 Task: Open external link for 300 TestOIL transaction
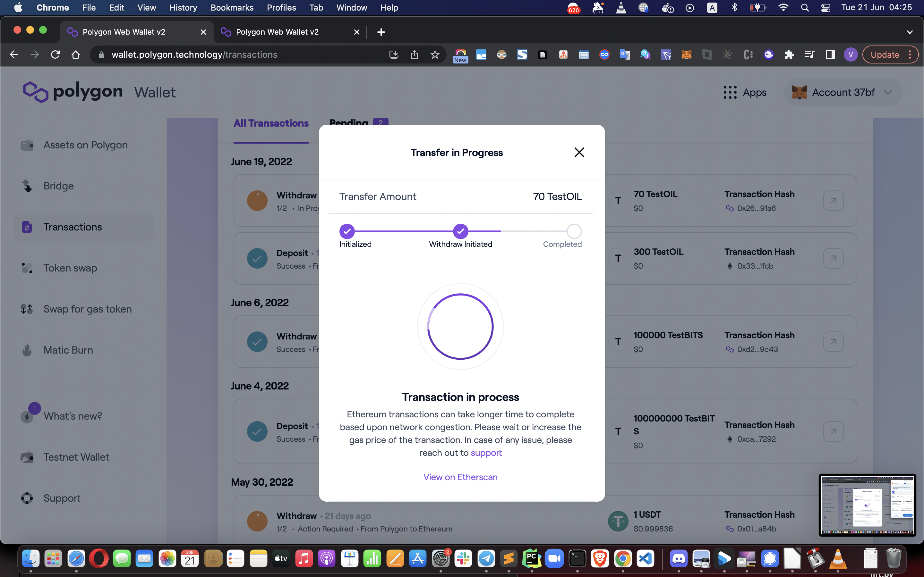click(833, 258)
